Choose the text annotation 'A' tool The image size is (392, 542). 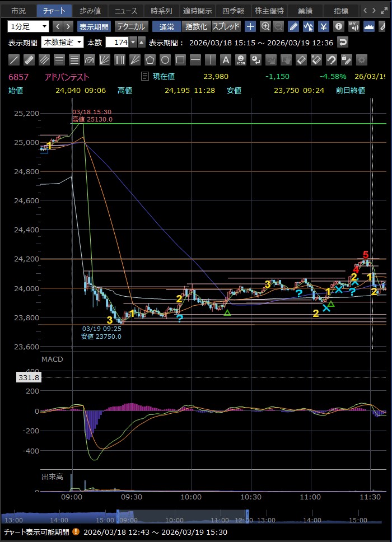pyautogui.click(x=225, y=60)
